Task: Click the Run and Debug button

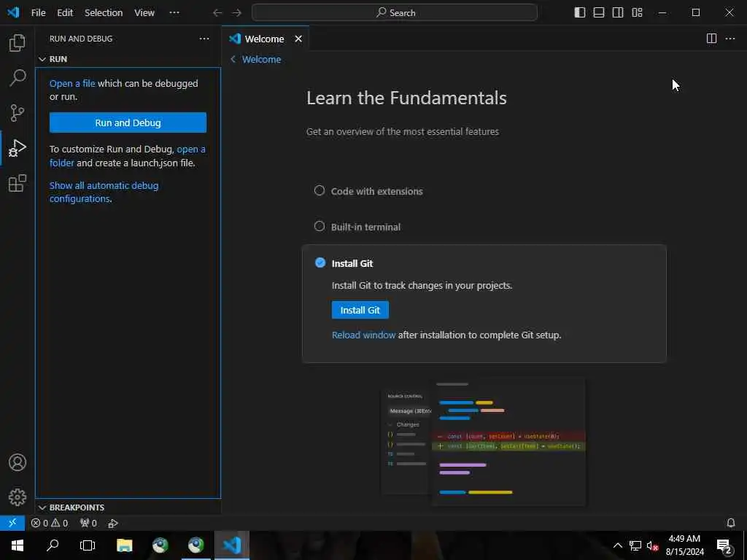Action: (x=128, y=122)
